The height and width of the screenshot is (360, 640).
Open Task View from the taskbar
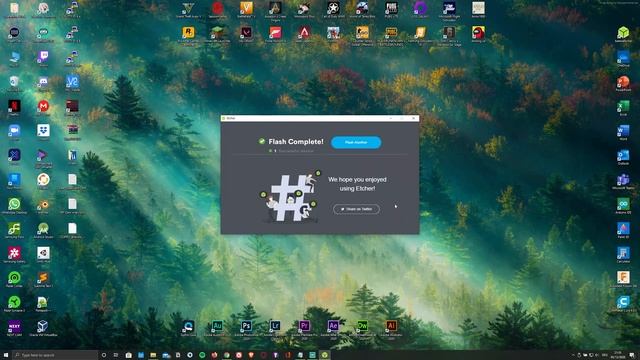(x=116, y=355)
